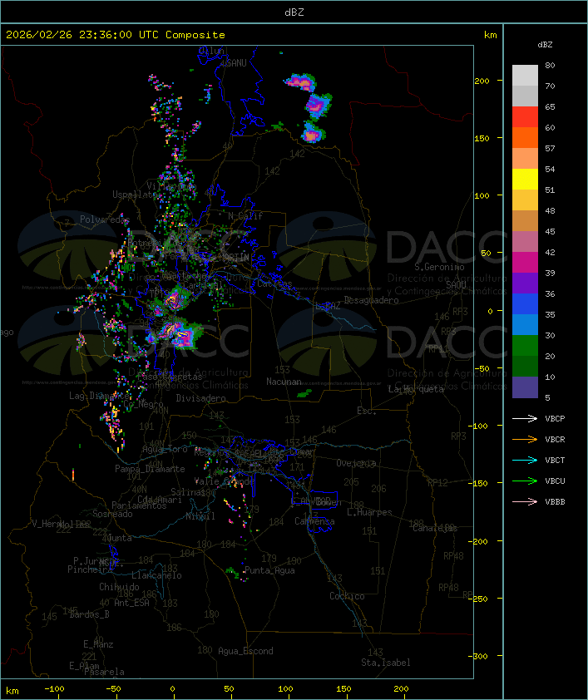Click the 65 value on the color scale

[x=550, y=106]
